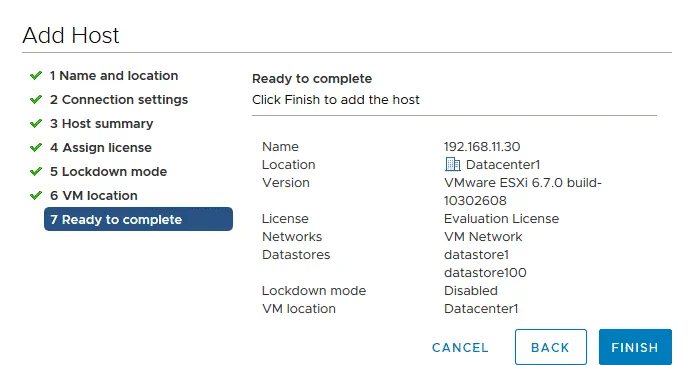Viewport: 694px width, 365px height.
Task: Finish adding the host
Action: [x=635, y=347]
